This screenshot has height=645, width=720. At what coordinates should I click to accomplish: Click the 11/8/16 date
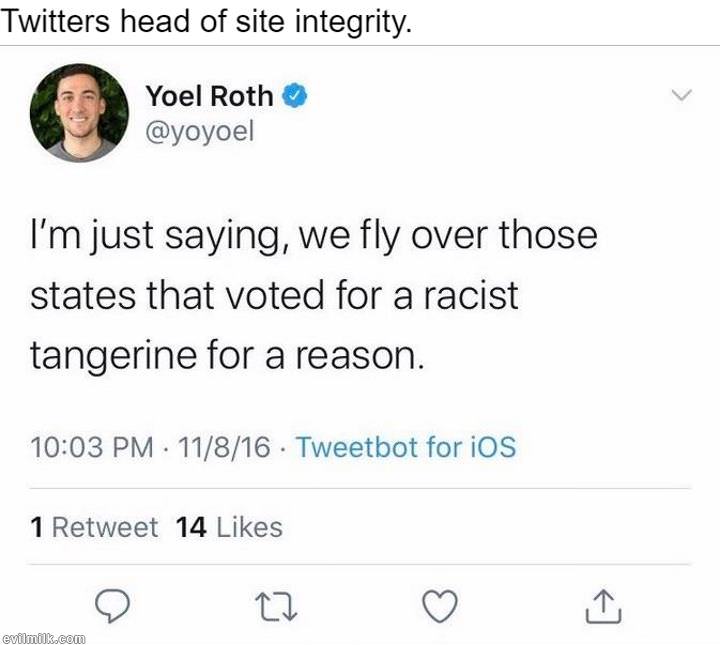pyautogui.click(x=221, y=446)
